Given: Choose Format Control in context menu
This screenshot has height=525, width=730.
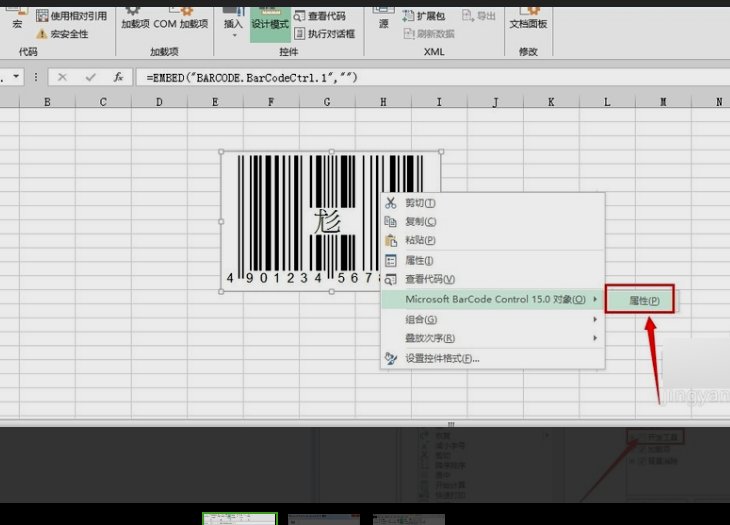Looking at the screenshot, I should click(493, 358).
